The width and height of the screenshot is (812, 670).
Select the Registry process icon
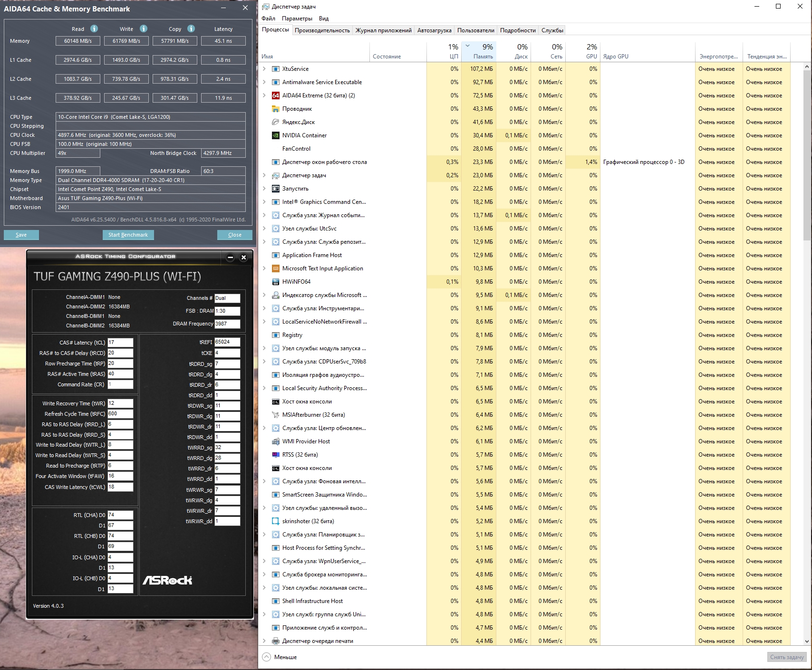tap(275, 335)
